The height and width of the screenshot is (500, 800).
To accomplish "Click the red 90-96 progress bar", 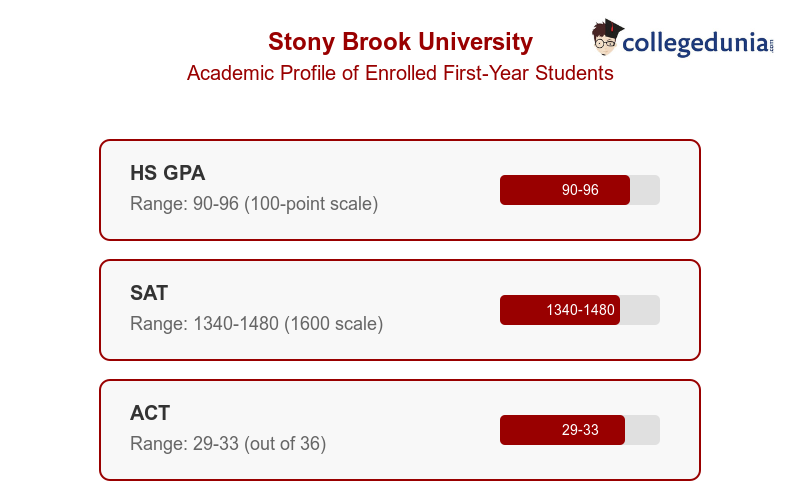I will click(x=565, y=190).
